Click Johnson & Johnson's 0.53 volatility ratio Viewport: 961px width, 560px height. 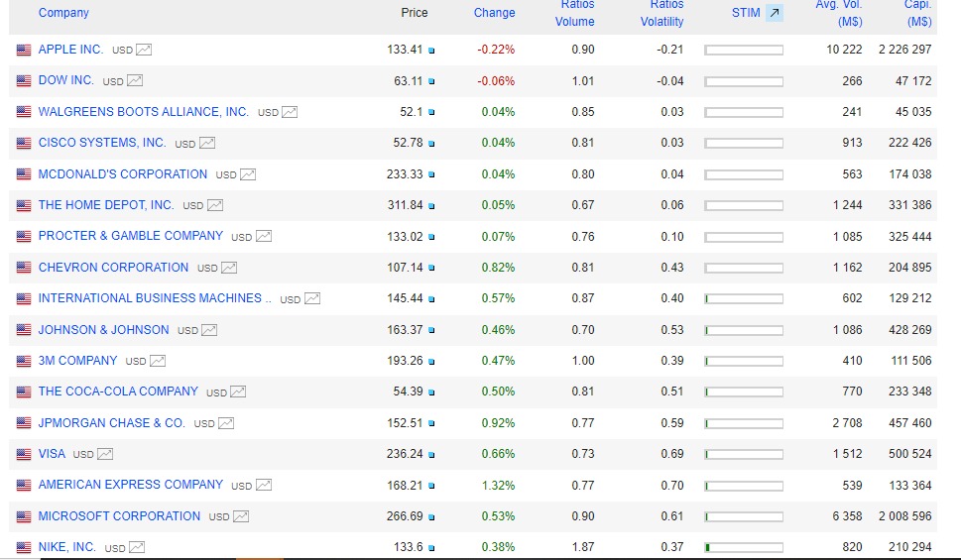[x=672, y=330]
